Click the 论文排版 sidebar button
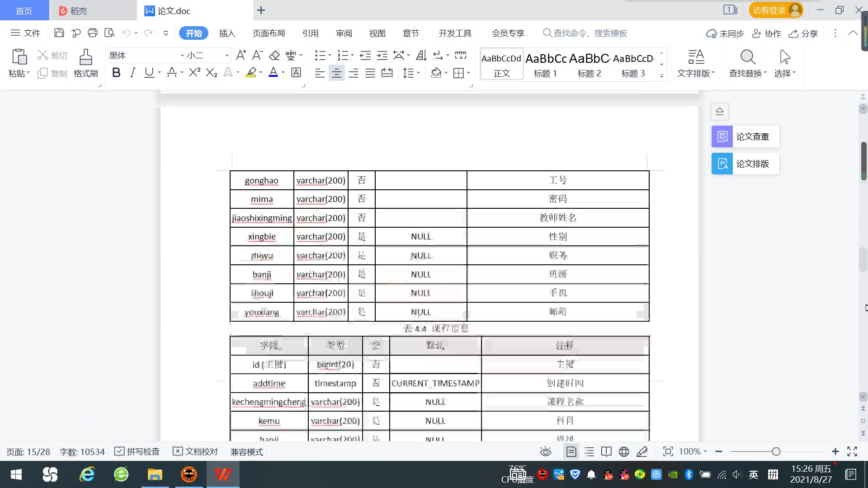This screenshot has width=868, height=488. point(745,164)
